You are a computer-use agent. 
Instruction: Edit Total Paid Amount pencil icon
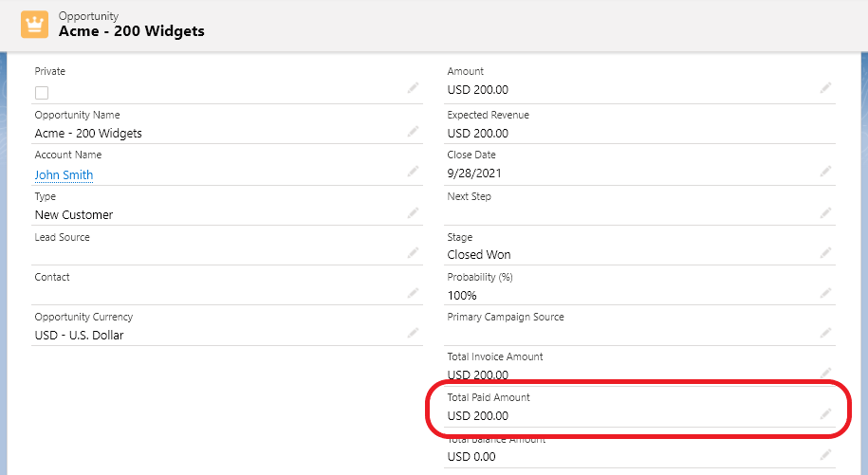pyautogui.click(x=826, y=413)
